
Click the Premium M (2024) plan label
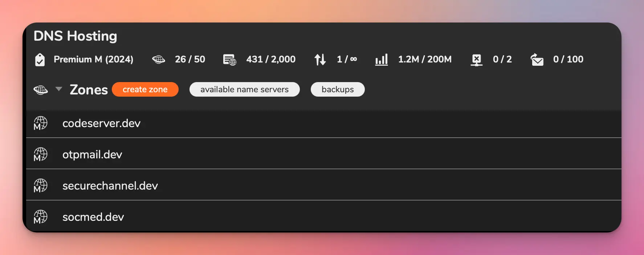tap(93, 59)
